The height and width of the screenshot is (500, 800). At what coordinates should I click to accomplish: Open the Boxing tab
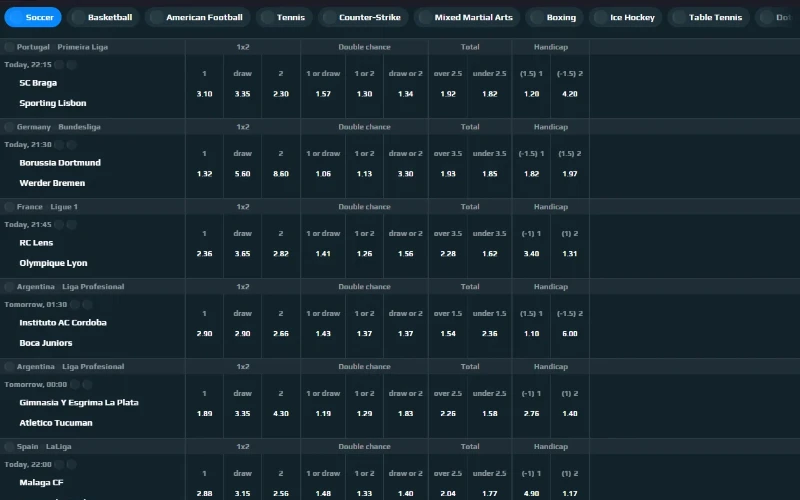click(x=554, y=17)
